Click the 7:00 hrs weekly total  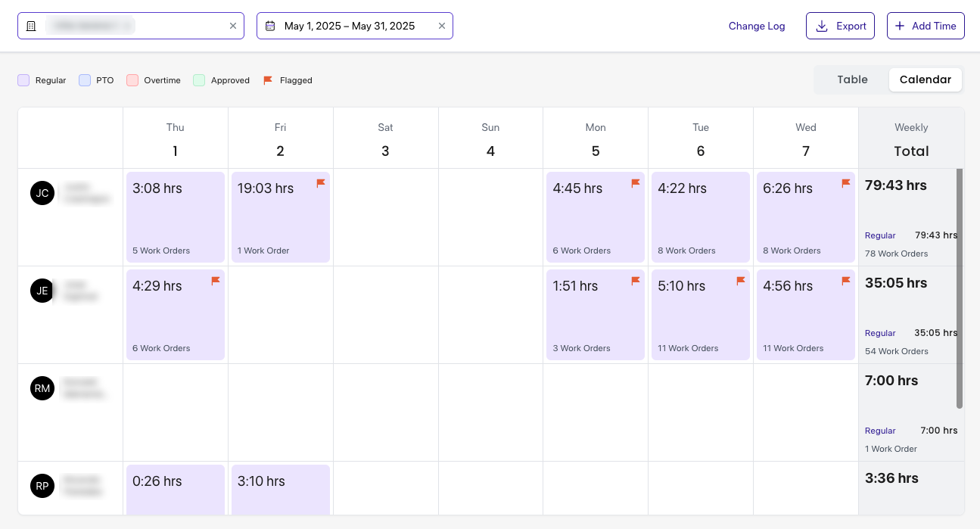tap(891, 381)
